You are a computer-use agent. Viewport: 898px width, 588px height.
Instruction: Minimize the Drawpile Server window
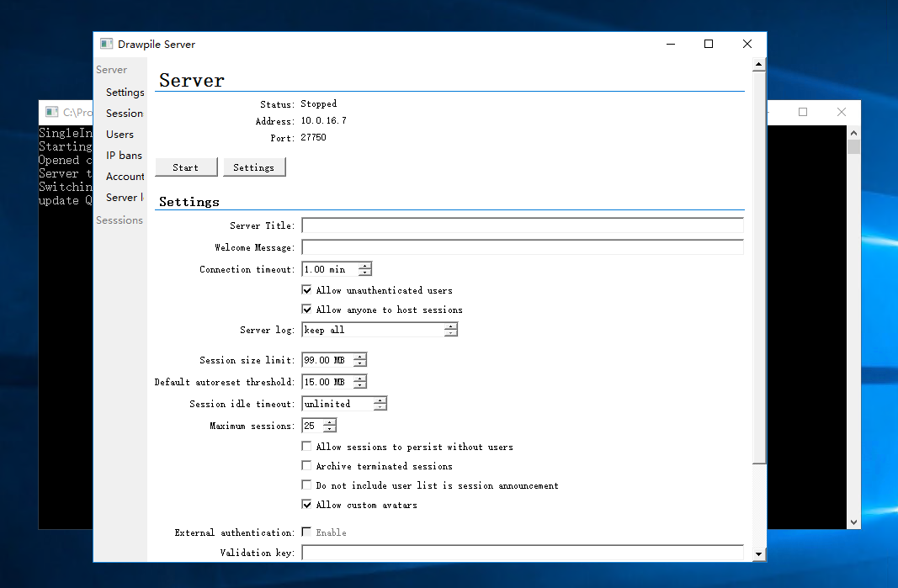tap(671, 44)
